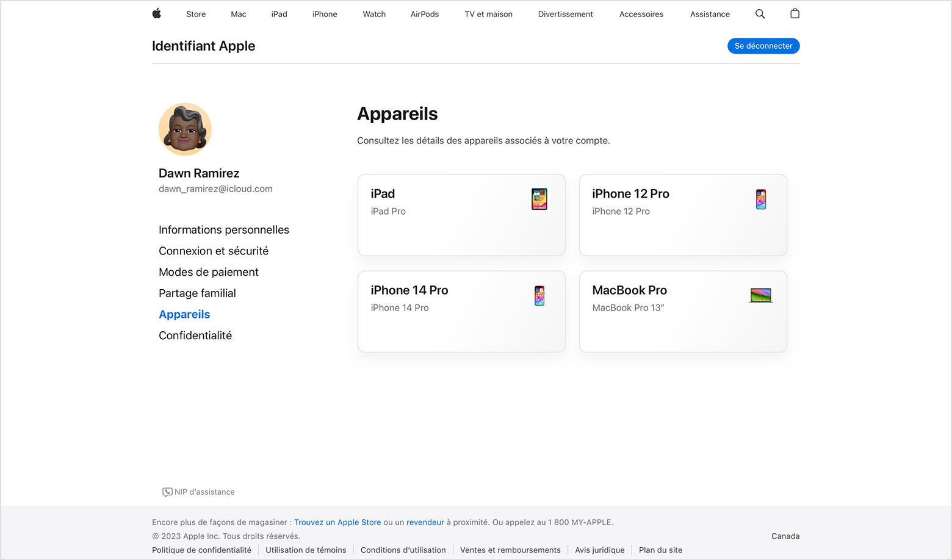Click the Apple logo icon
Image resolution: width=952 pixels, height=560 pixels.
tap(157, 13)
